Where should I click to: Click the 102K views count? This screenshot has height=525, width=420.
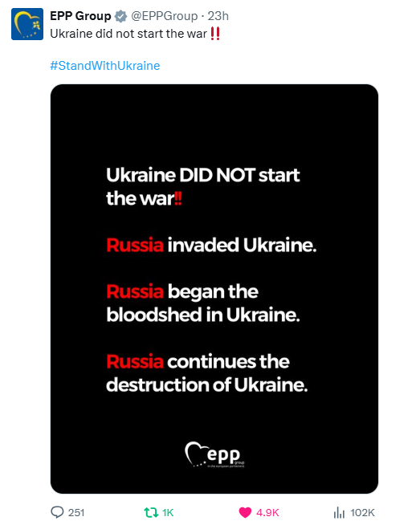[362, 513]
